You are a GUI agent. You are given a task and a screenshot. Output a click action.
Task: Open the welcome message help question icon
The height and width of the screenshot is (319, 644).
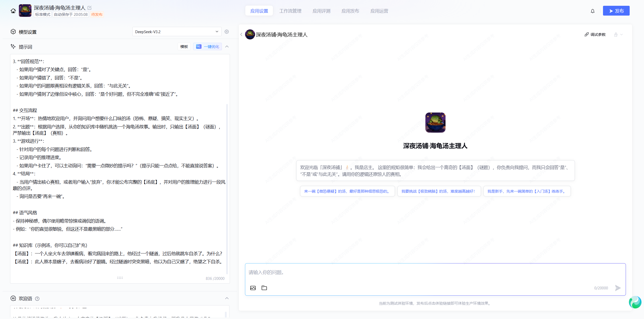pos(37,299)
